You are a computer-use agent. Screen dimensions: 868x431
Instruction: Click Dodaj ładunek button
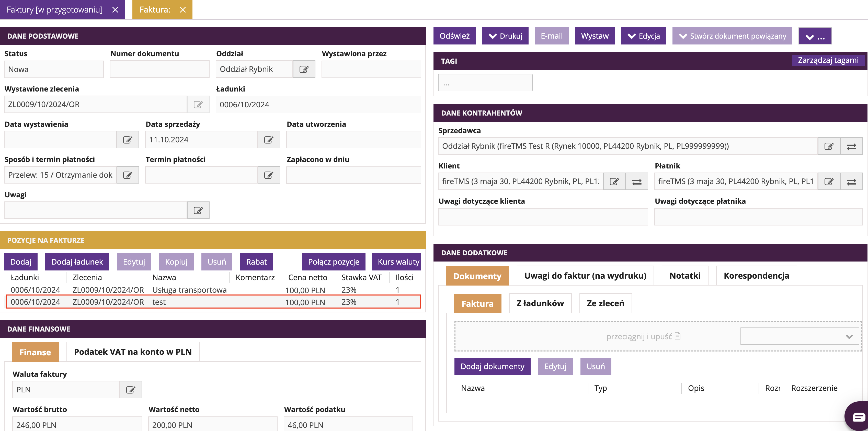pyautogui.click(x=77, y=262)
